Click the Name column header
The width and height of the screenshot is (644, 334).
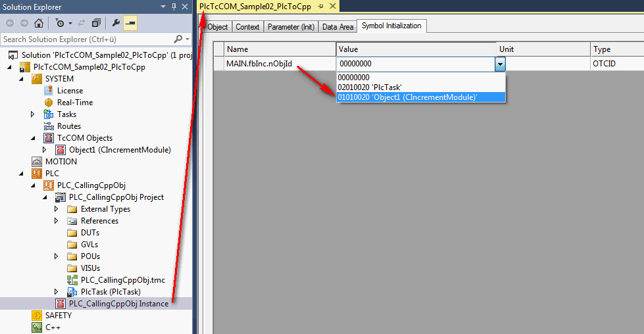point(280,49)
